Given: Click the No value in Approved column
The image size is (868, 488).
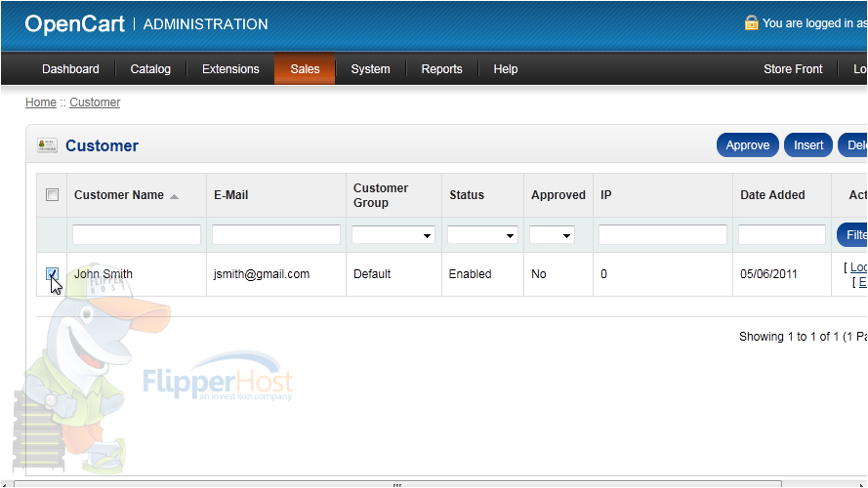Looking at the screenshot, I should 539,274.
